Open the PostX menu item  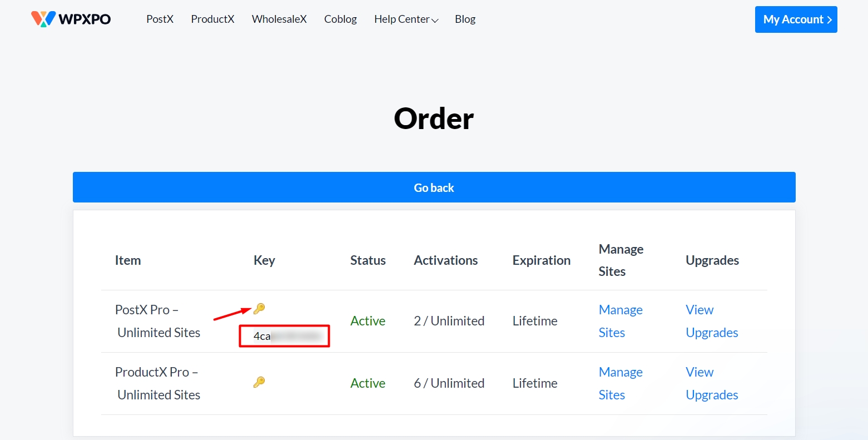click(x=160, y=19)
